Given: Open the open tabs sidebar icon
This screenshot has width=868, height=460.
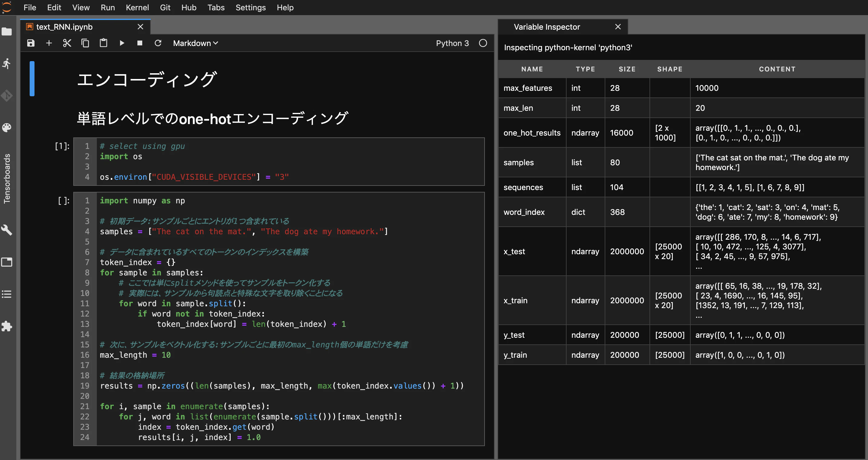Looking at the screenshot, I should coord(7,262).
